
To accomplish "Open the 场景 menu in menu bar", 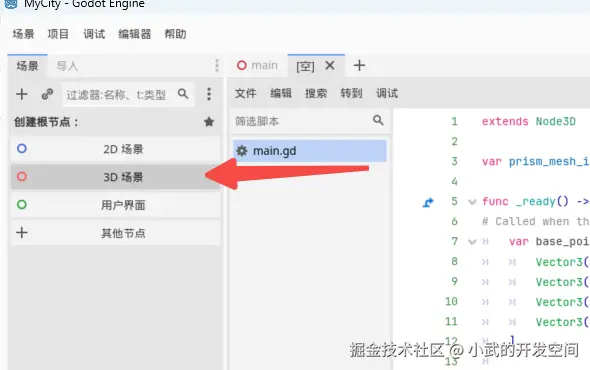I will coord(23,34).
